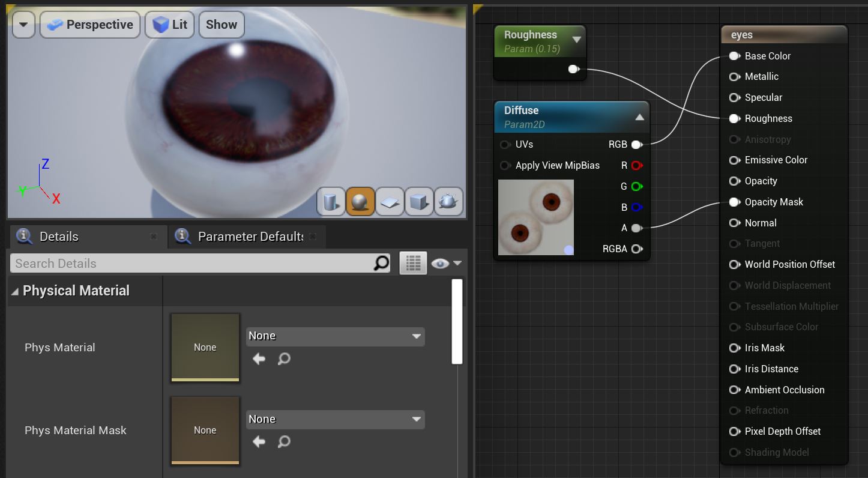
Task: Use selected asset arrow for Phys Material
Action: [x=259, y=358]
